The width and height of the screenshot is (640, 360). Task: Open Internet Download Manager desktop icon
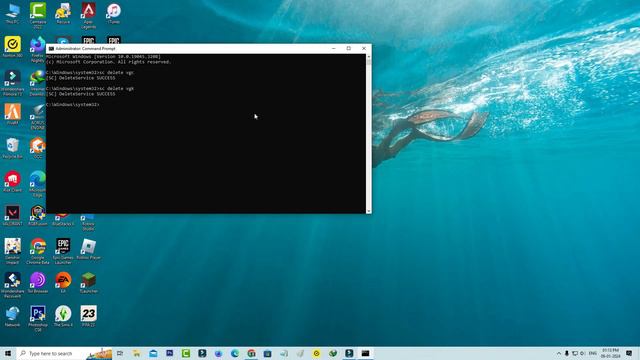(x=38, y=82)
